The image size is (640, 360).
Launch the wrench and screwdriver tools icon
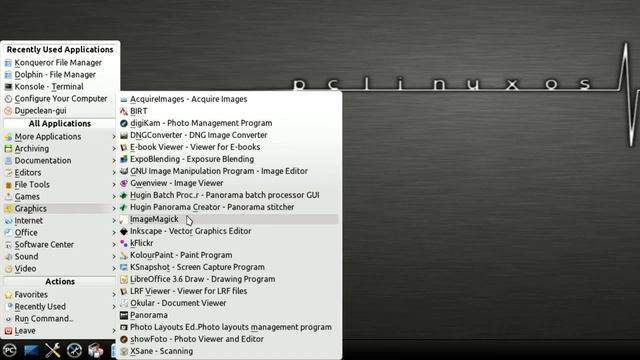tap(53, 350)
